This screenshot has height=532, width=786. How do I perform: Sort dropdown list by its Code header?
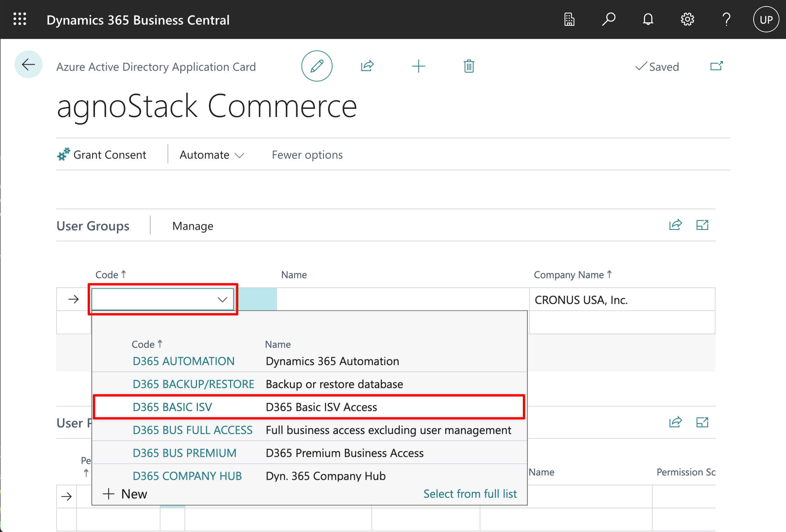coord(147,344)
